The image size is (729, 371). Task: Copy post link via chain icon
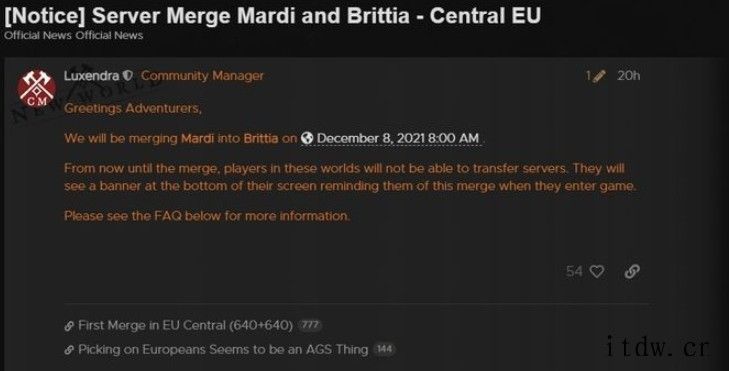632,271
